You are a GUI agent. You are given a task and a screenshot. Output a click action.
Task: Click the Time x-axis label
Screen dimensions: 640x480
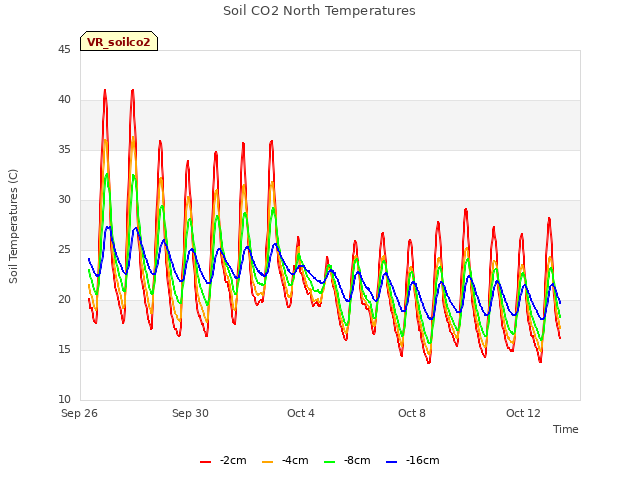point(565,429)
